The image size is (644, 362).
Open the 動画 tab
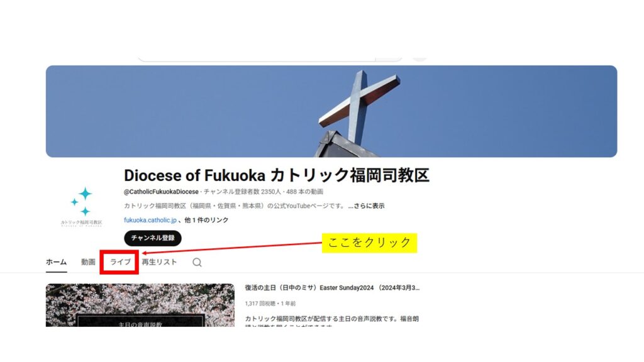pyautogui.click(x=88, y=262)
